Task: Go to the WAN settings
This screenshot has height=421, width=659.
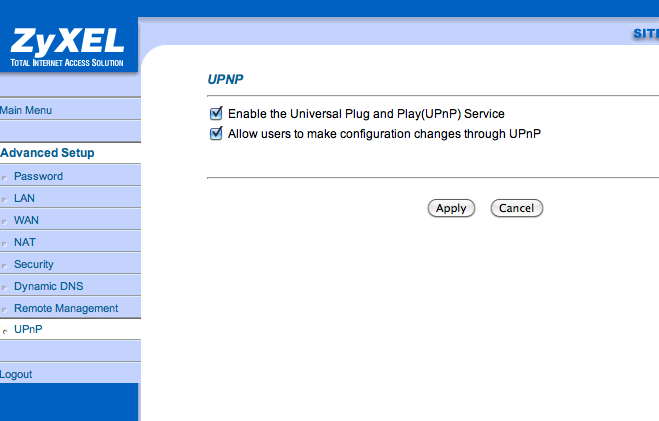Action: point(26,220)
